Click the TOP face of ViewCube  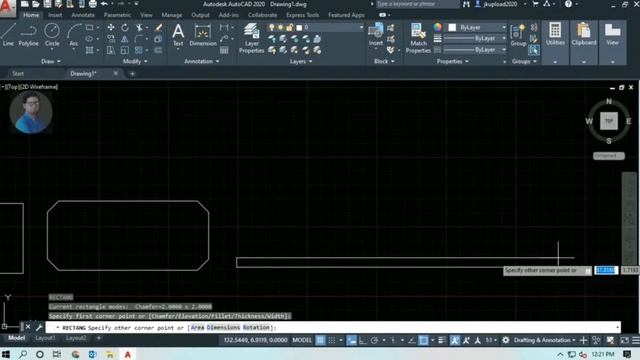[x=609, y=121]
